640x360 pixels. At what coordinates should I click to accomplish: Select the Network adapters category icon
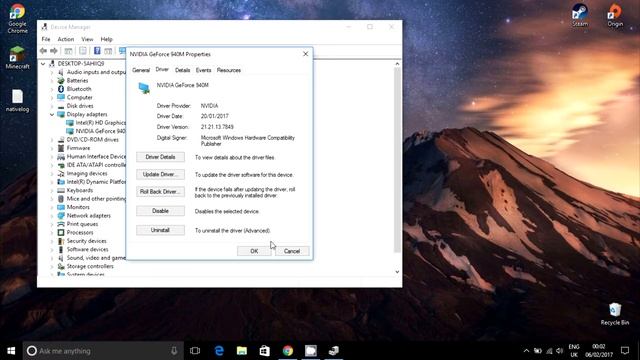click(61, 216)
